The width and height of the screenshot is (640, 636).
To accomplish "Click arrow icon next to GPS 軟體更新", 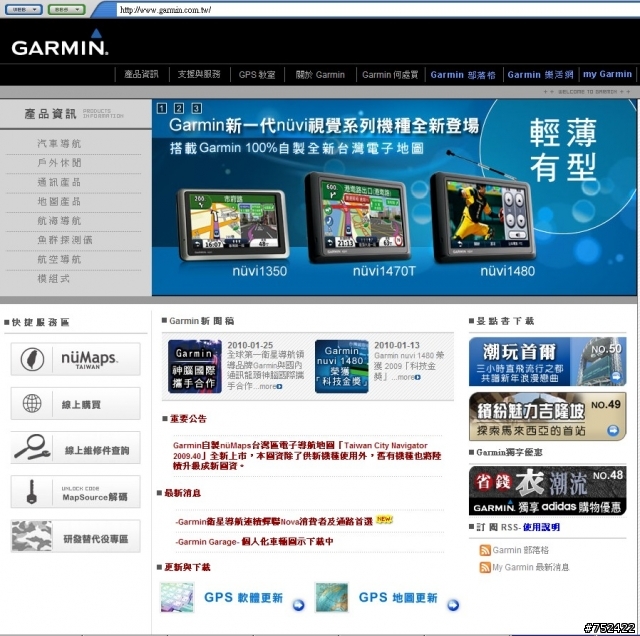I will click(299, 605).
